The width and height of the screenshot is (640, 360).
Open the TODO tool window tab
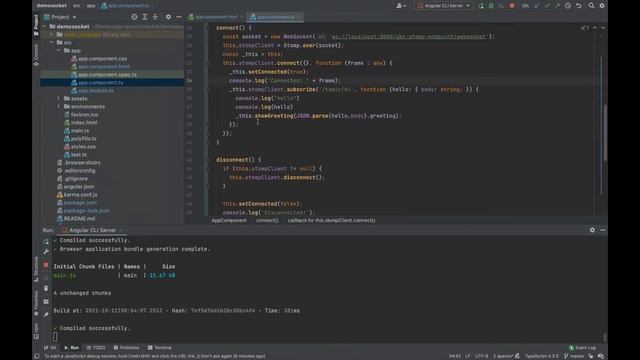(96, 348)
